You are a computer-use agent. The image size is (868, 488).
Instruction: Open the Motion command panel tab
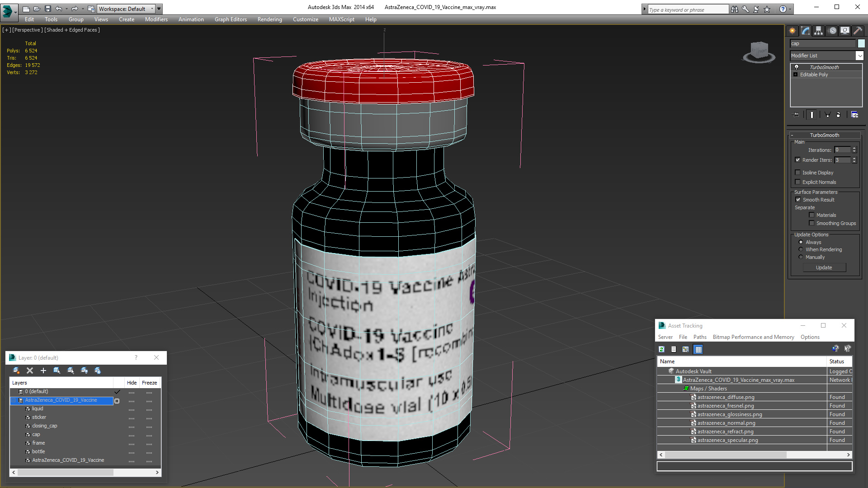tap(832, 31)
